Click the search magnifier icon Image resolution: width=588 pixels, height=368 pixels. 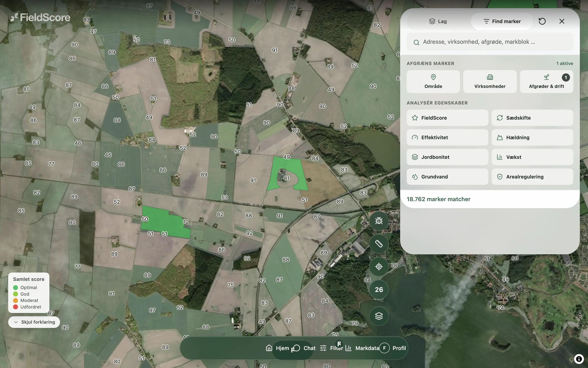(416, 42)
